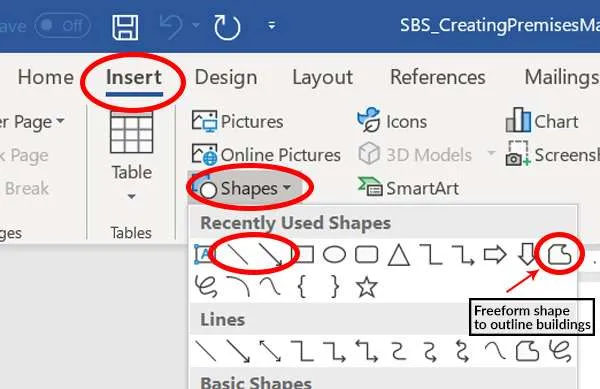Screen dimensions: 600x389
Task: Select the Down Block Arrow shape
Action: tap(527, 255)
